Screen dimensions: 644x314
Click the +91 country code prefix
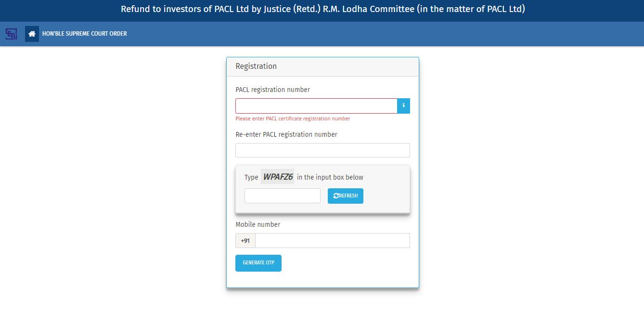(x=245, y=240)
